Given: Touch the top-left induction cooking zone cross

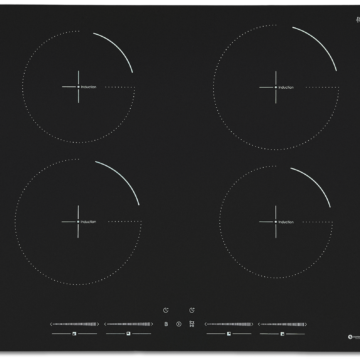Looking at the screenshot, I should pos(79,87).
